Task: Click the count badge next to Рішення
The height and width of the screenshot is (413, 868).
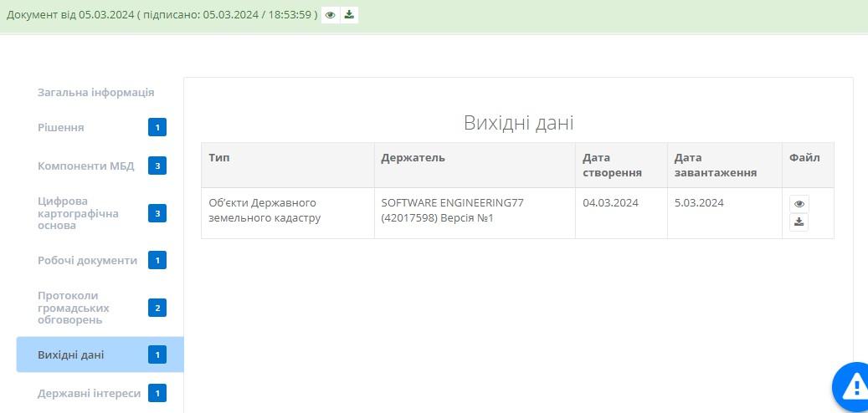Action: tap(157, 127)
